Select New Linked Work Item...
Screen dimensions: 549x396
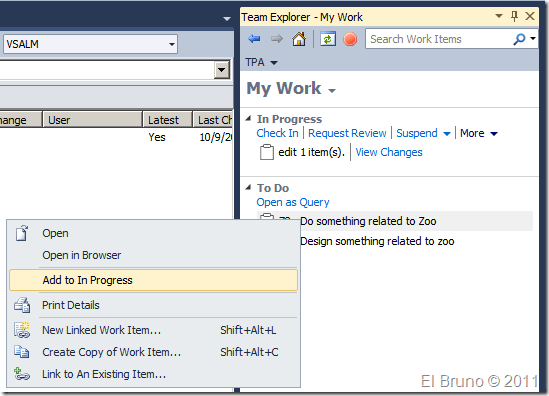tap(153, 330)
